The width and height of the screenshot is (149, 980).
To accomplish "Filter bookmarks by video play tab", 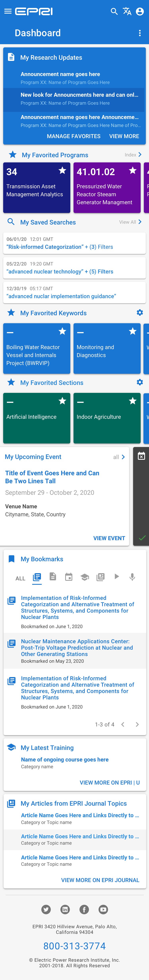I will [x=117, y=577].
